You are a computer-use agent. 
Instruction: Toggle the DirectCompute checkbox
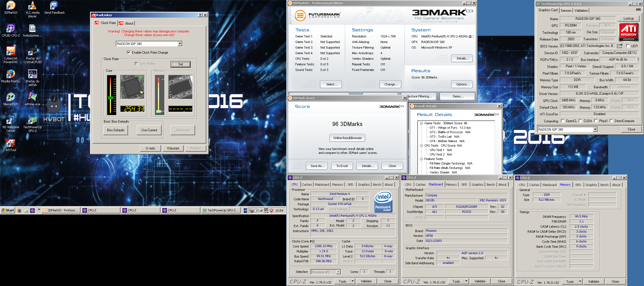click(x=611, y=121)
